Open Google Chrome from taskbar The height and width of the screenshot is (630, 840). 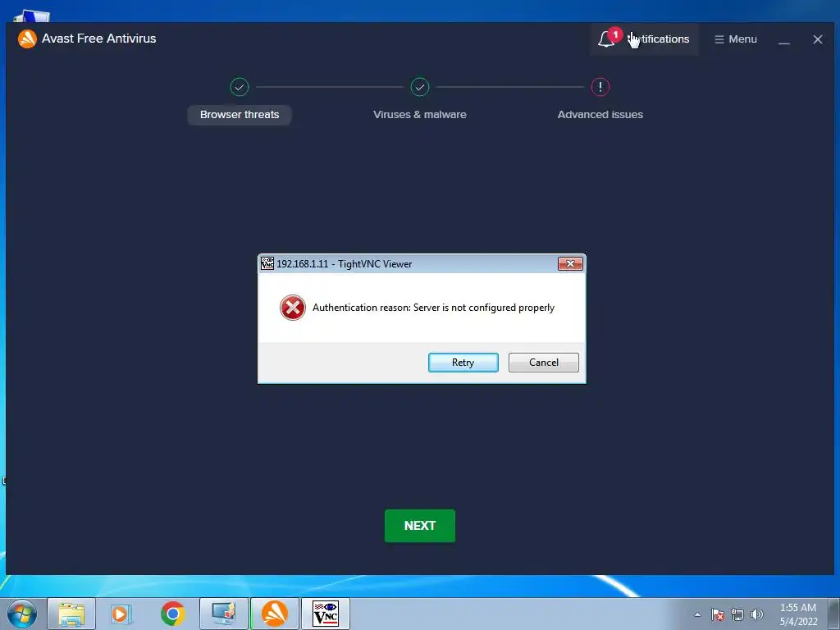pyautogui.click(x=173, y=614)
